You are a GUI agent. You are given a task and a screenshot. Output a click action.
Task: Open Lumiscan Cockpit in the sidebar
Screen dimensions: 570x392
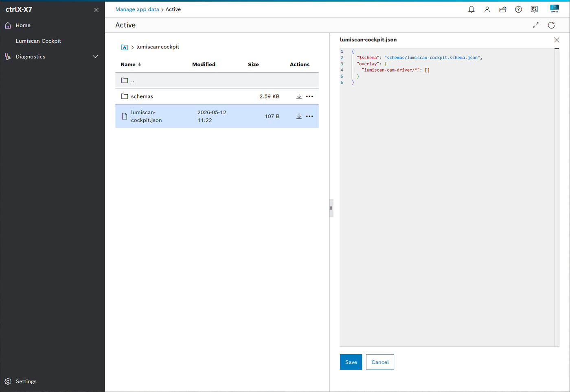[38, 41]
